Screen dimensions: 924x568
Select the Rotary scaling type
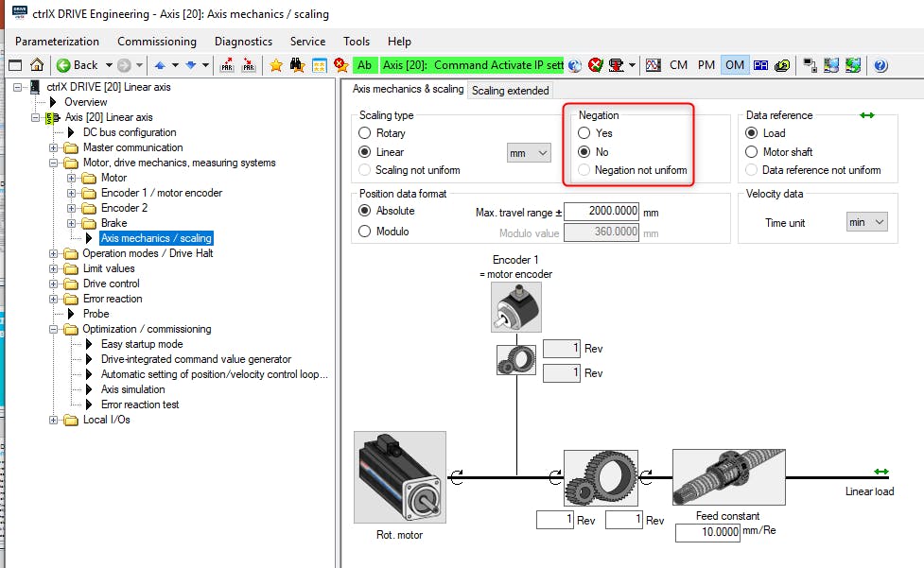(365, 133)
